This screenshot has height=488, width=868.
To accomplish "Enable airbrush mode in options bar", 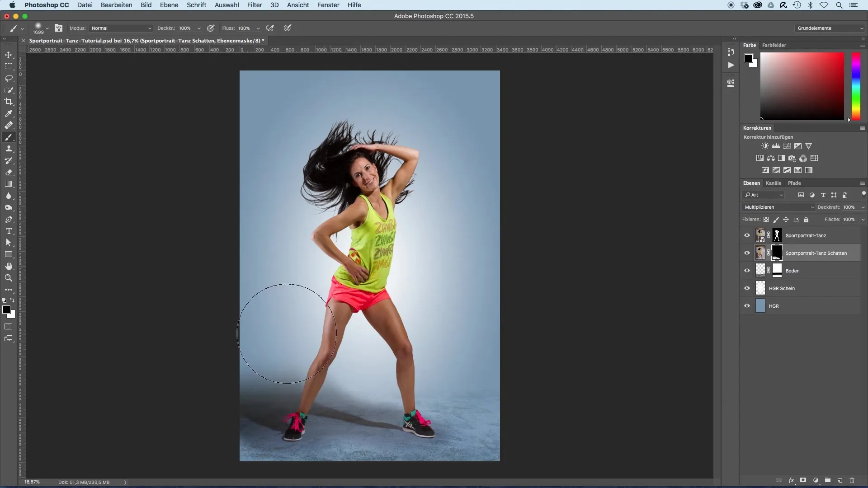I will coord(270,28).
